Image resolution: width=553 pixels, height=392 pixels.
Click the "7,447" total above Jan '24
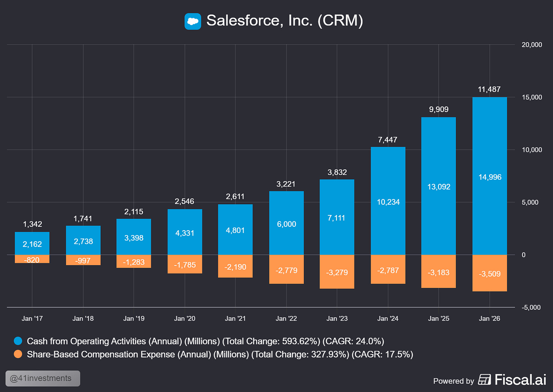388,140
